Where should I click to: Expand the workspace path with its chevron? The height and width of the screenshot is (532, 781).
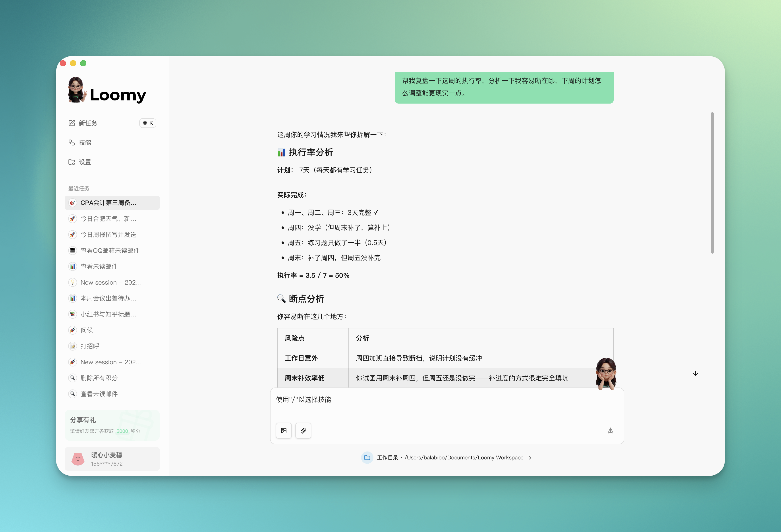[x=530, y=457]
